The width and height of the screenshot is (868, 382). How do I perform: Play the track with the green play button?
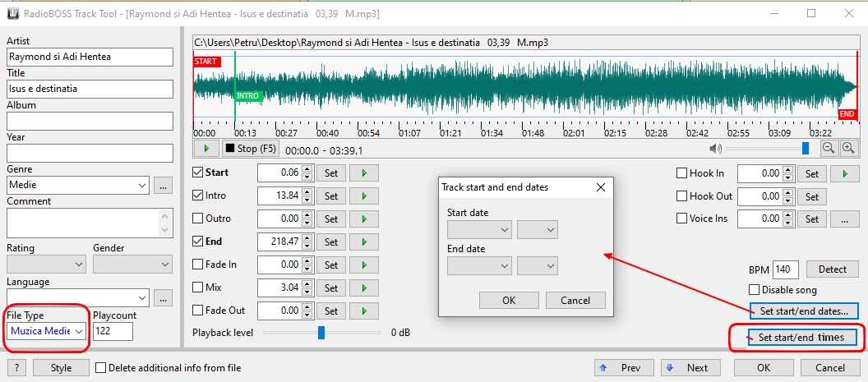click(x=207, y=149)
